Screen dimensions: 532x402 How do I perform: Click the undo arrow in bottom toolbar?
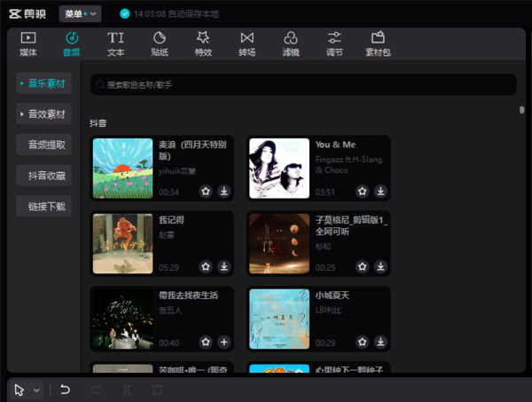[x=65, y=390]
